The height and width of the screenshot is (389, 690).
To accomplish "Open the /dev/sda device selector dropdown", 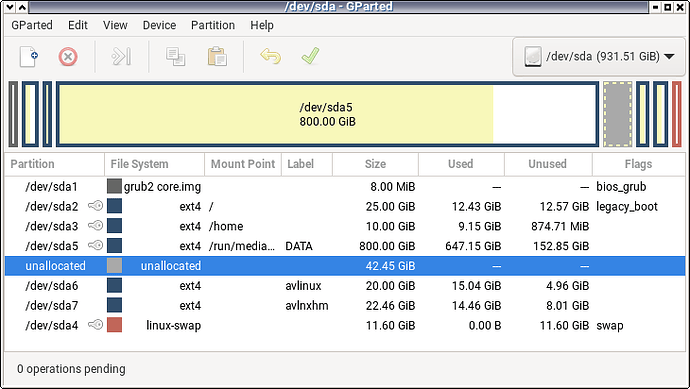I will [x=598, y=56].
